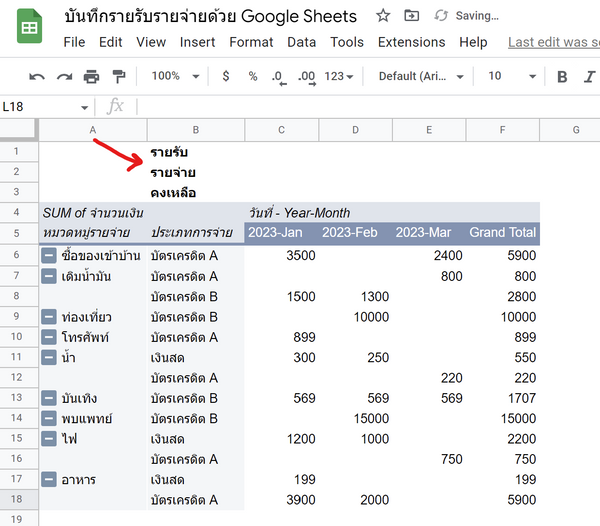
Task: Collapse the อาหาร pivot group
Action: (49, 480)
